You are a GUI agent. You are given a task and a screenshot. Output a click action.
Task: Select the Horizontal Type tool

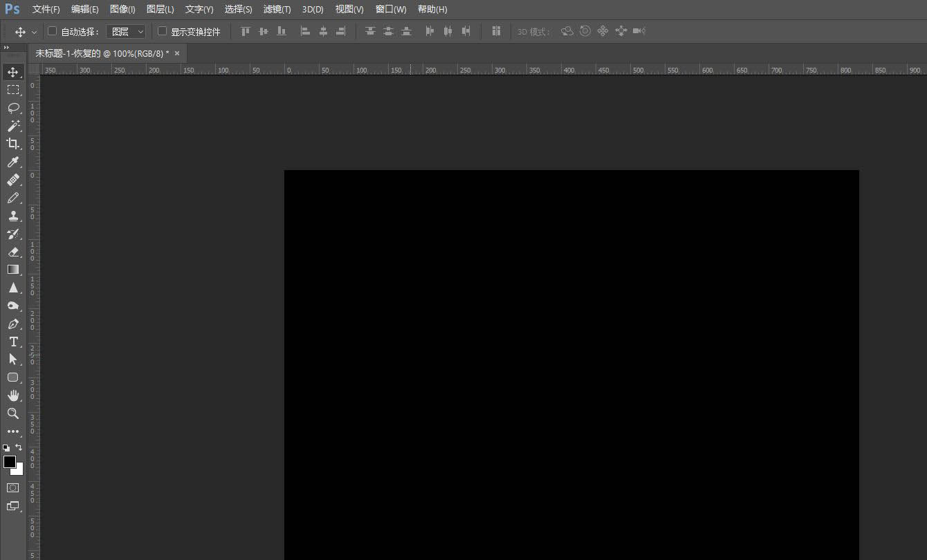click(x=13, y=342)
